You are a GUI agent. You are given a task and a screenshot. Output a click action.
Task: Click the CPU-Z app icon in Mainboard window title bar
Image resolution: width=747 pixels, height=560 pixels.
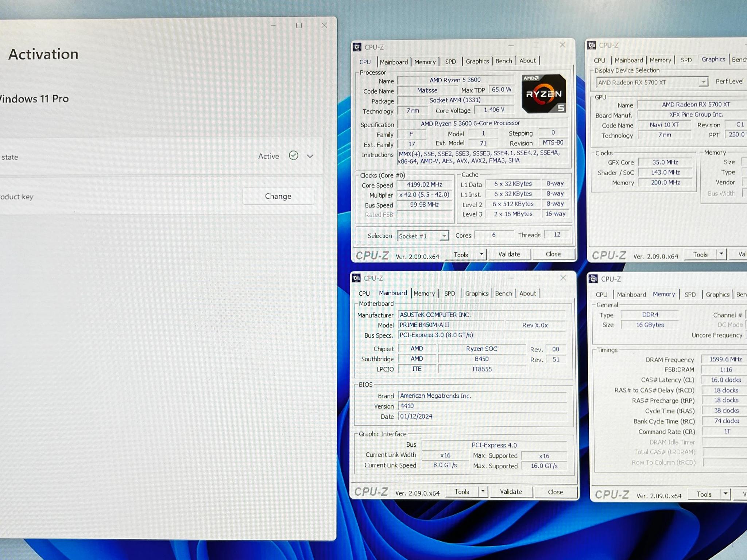pos(356,278)
